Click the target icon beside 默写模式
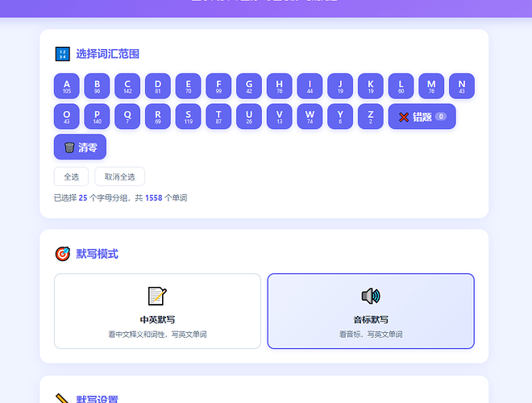 click(x=62, y=254)
